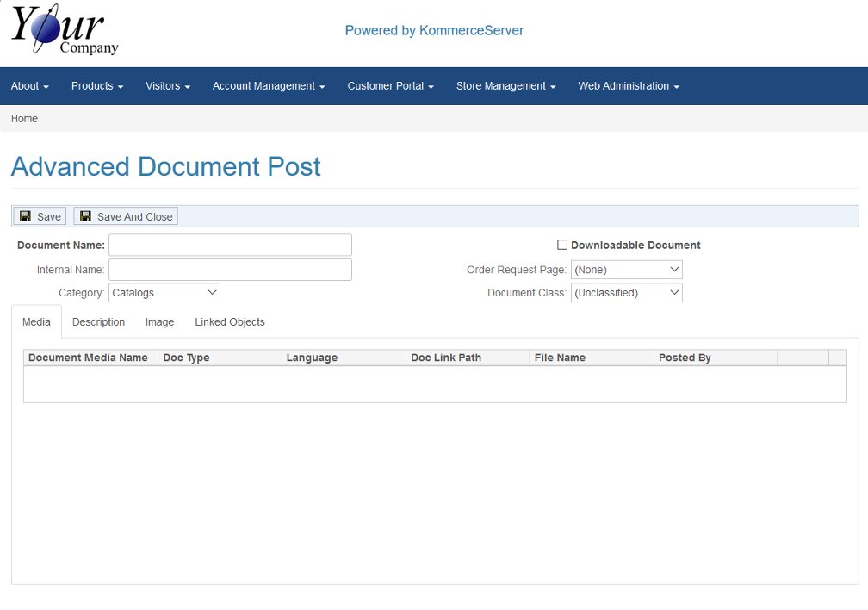Viewport: 868px width, 610px height.
Task: Open the Account Management menu
Action: pyautogui.click(x=269, y=86)
